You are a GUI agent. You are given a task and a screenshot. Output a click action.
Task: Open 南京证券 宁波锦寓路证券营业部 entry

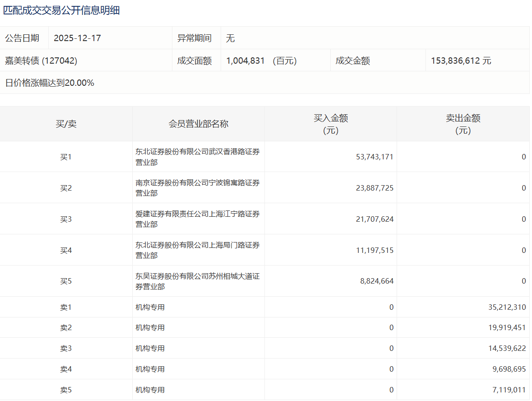click(x=198, y=188)
